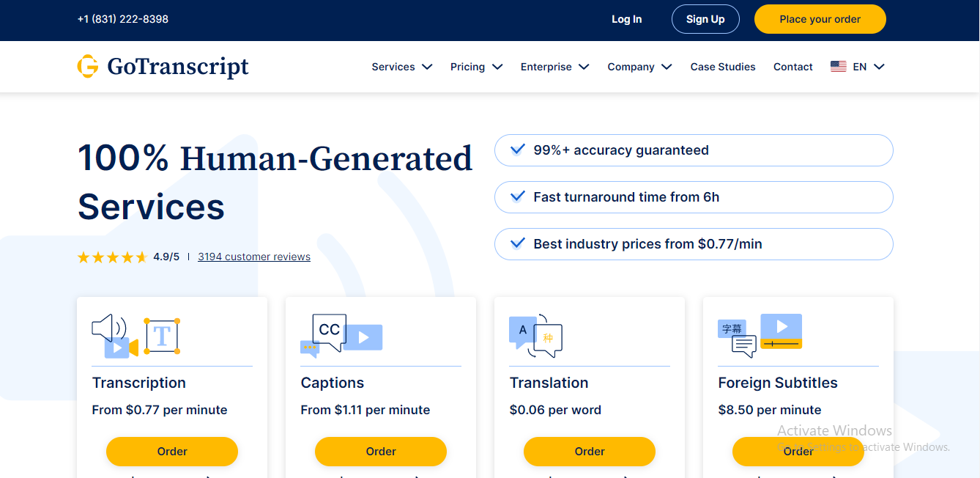Click '$8.50 per minute' price text
980x478 pixels.
770,410
